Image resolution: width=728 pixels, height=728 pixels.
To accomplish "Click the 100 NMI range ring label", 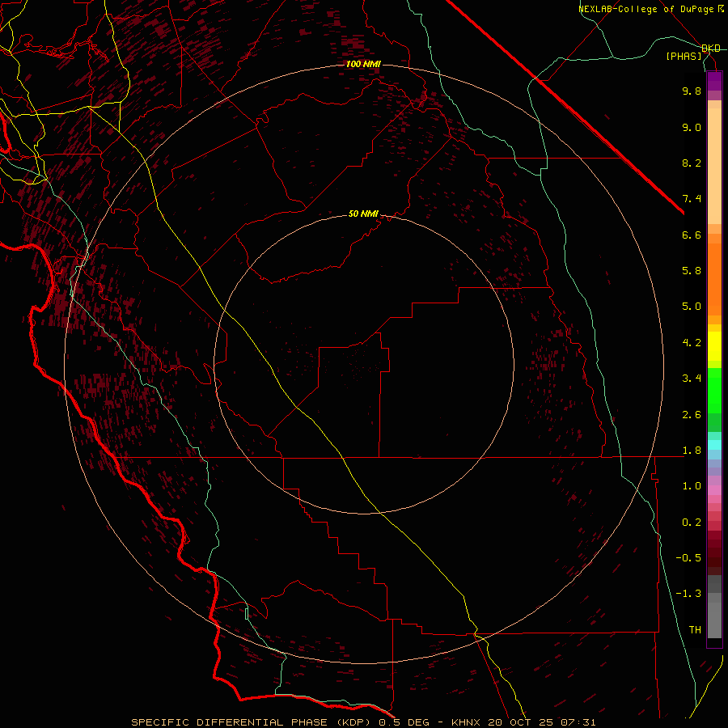I will [363, 64].
